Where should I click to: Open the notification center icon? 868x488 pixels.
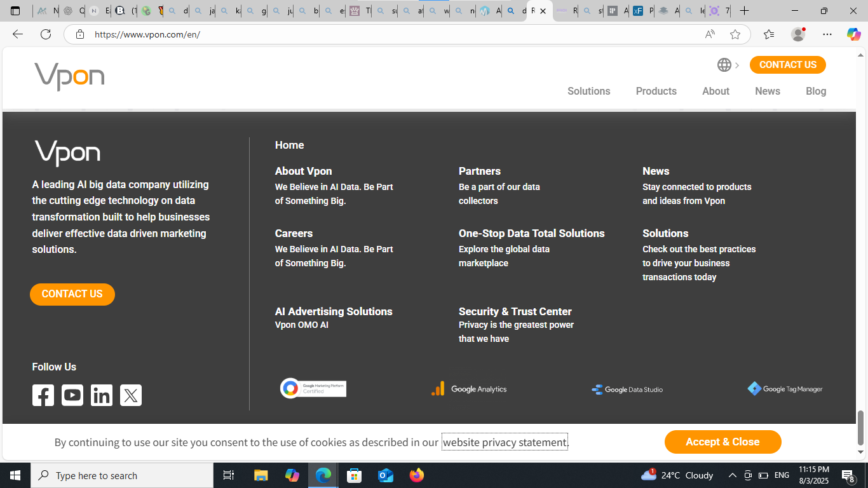[x=848, y=475]
